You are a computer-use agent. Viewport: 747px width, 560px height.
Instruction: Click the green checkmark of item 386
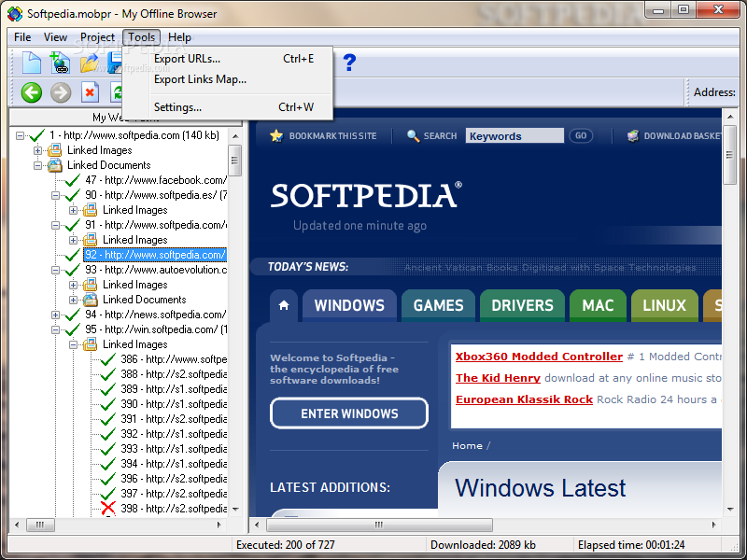108,359
